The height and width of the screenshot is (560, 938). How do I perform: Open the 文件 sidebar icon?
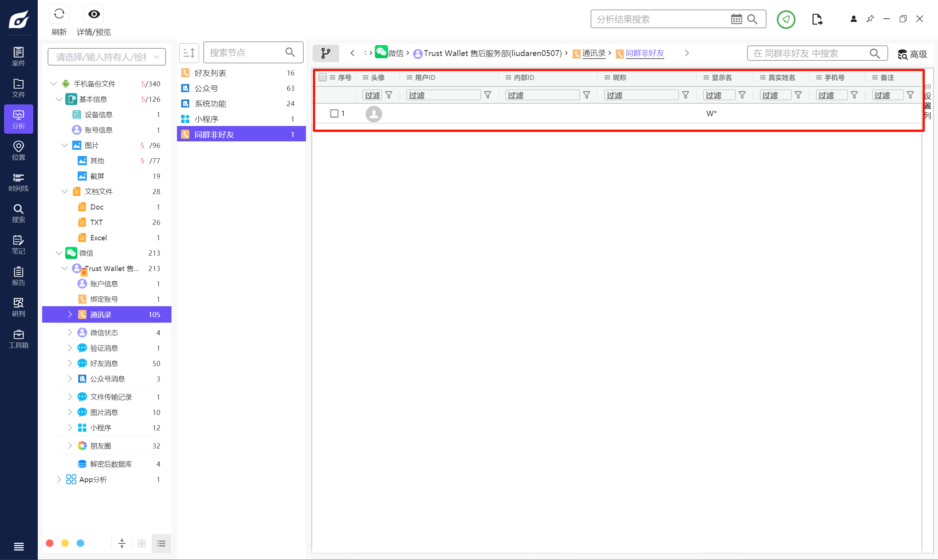18,88
